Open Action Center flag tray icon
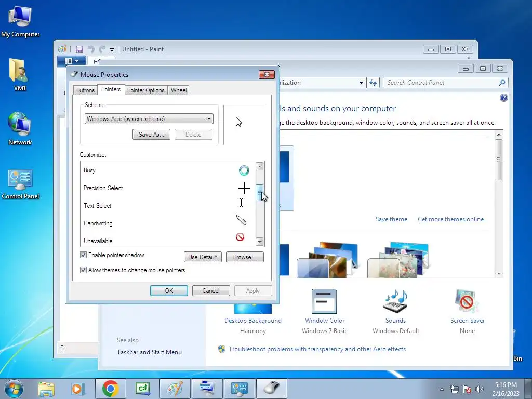This screenshot has height=399, width=532. click(x=467, y=389)
